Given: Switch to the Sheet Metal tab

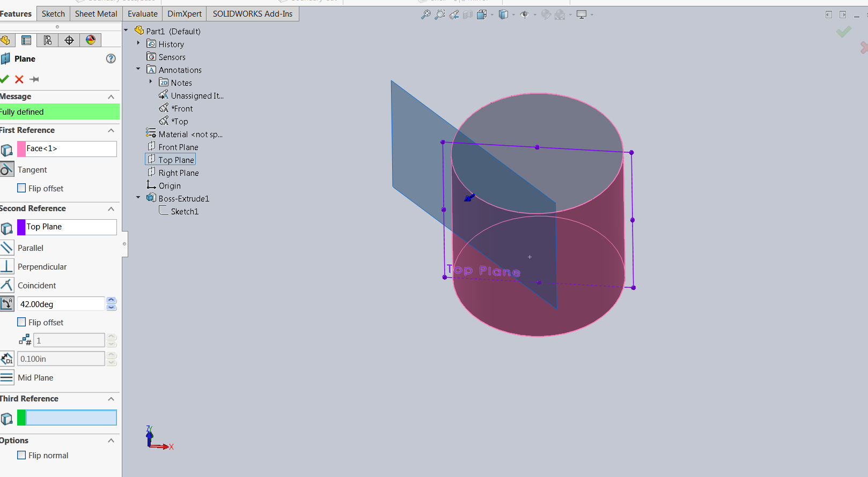Looking at the screenshot, I should [x=96, y=13].
